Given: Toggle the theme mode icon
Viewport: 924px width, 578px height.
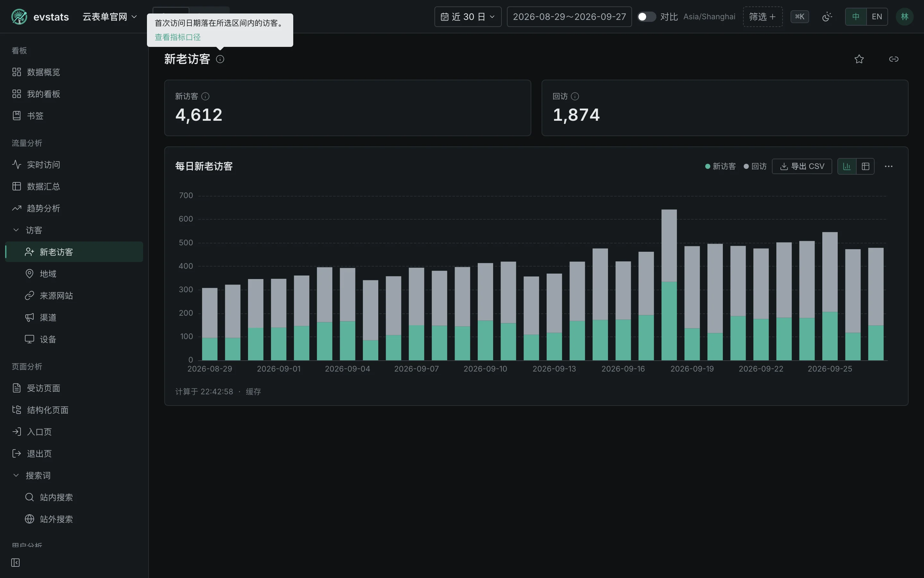Looking at the screenshot, I should pos(827,17).
